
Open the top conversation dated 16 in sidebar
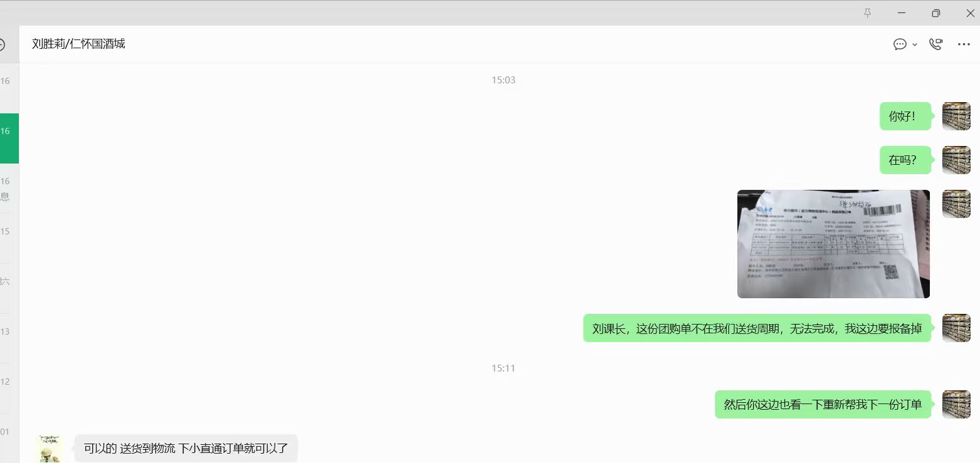(9, 88)
